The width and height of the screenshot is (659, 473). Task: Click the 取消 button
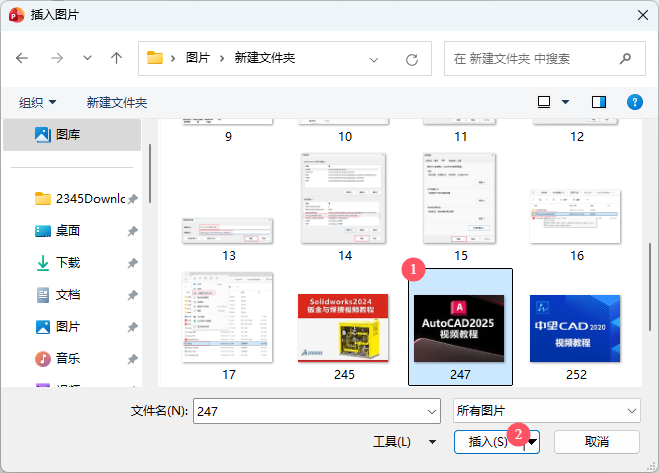tap(597, 442)
